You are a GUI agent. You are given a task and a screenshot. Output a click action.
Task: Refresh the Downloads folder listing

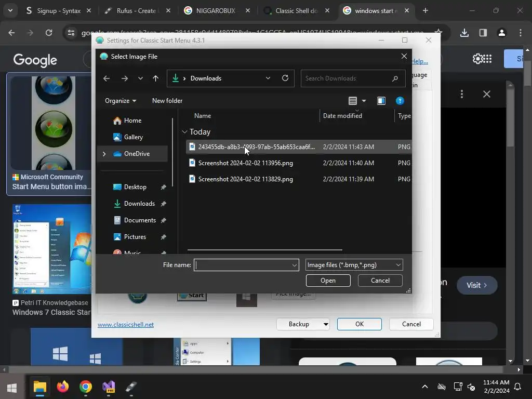(285, 78)
